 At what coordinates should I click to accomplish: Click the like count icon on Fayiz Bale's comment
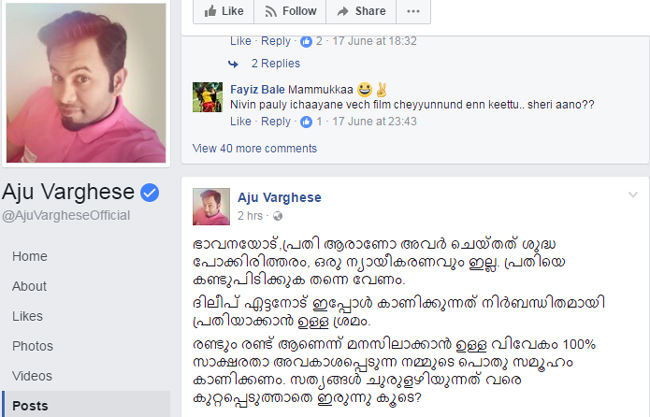point(306,122)
